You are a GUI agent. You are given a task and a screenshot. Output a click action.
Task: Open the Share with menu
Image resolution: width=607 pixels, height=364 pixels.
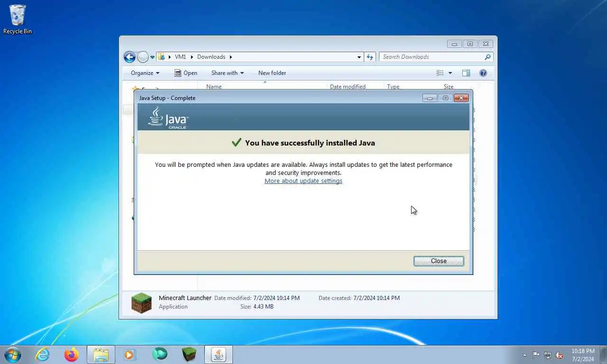[x=228, y=73]
